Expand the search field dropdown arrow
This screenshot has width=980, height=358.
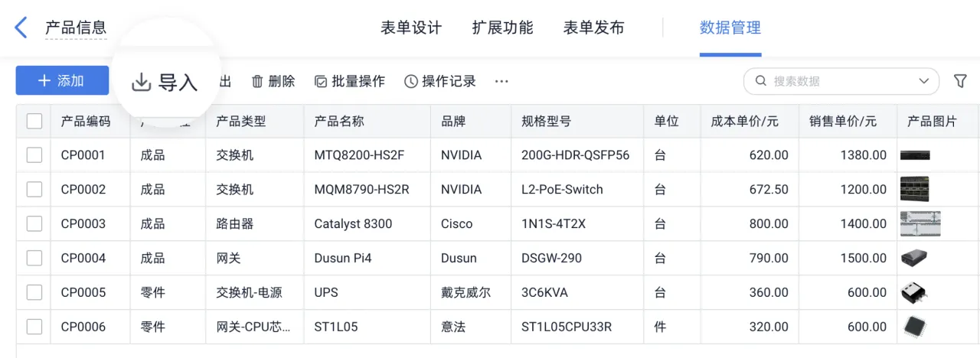(x=923, y=81)
